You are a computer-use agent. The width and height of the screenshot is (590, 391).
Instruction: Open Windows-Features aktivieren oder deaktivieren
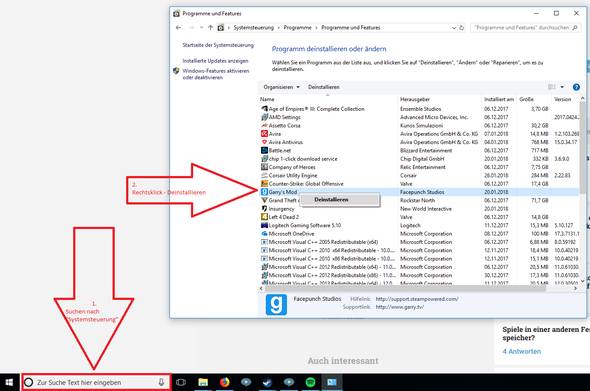pos(216,74)
